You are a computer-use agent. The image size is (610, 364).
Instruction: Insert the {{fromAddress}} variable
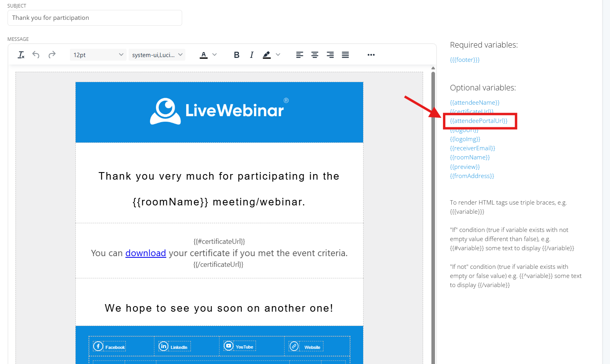(x=472, y=176)
